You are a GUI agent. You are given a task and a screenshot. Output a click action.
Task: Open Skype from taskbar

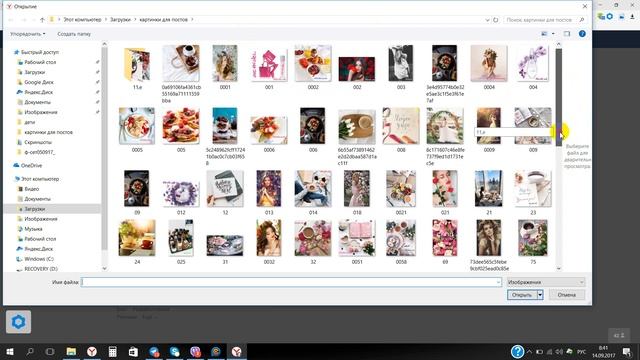coord(175,351)
